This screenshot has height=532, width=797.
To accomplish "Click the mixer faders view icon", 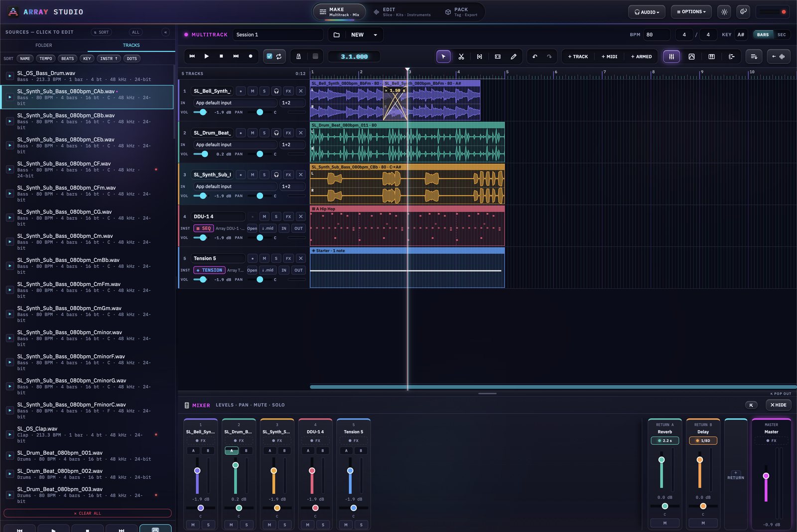I will tap(671, 57).
